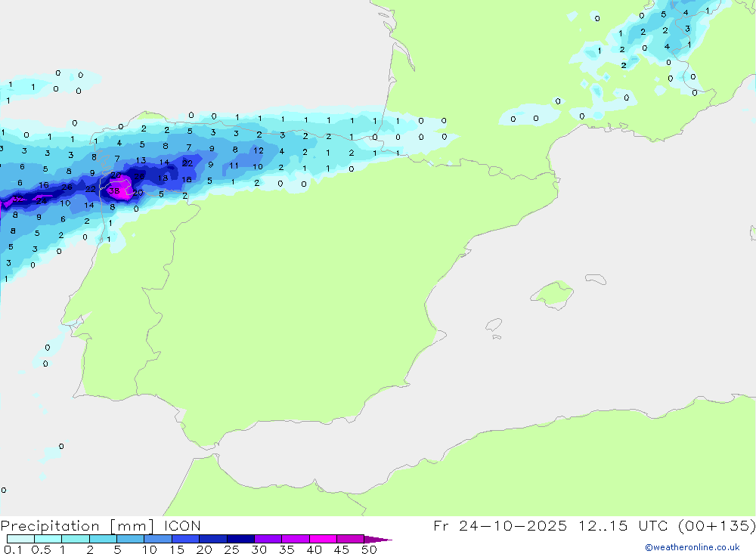Click the '24' precipitation value on the map
This screenshot has height=554, width=756.
tap(41, 201)
